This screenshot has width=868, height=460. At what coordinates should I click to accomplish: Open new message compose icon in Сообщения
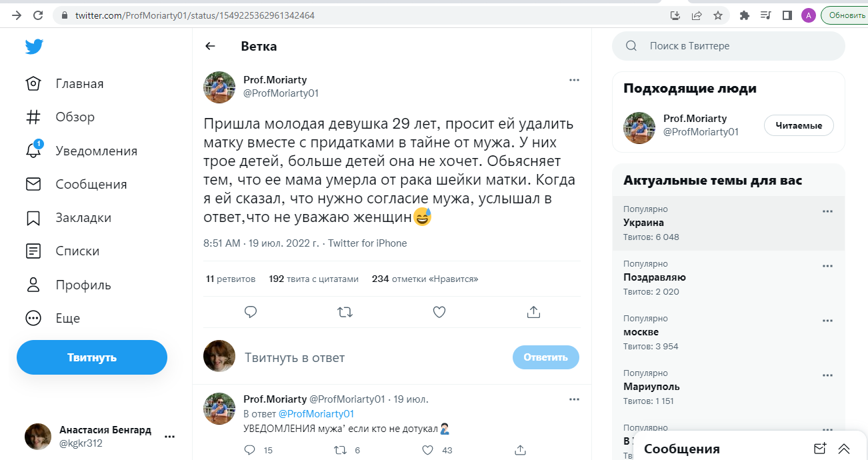[820, 449]
